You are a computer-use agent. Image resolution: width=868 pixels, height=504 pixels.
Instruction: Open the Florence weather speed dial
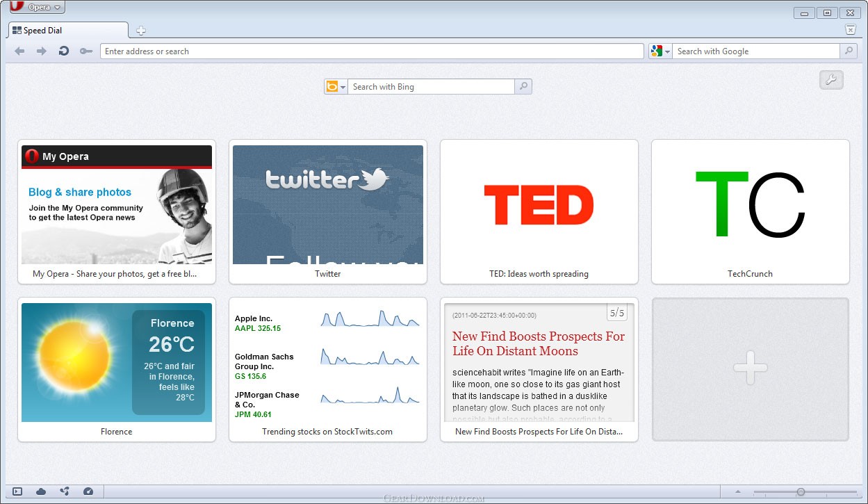coord(117,362)
